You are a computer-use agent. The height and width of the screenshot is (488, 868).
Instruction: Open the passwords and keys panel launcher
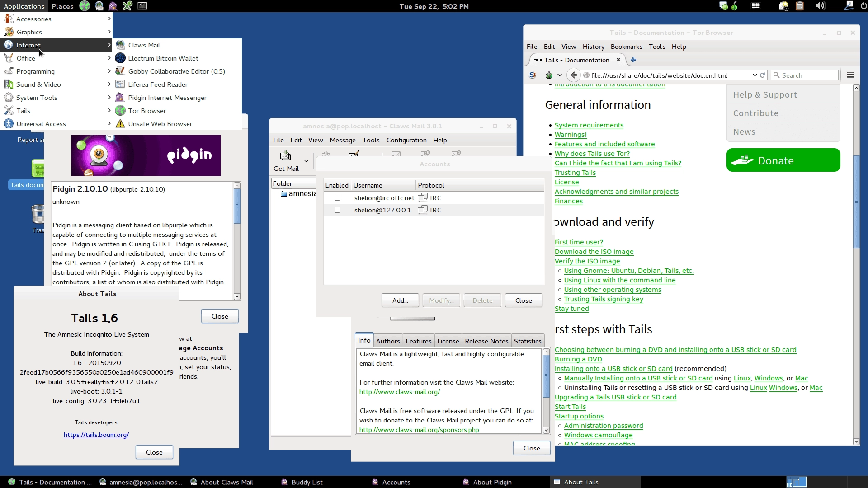coord(127,6)
